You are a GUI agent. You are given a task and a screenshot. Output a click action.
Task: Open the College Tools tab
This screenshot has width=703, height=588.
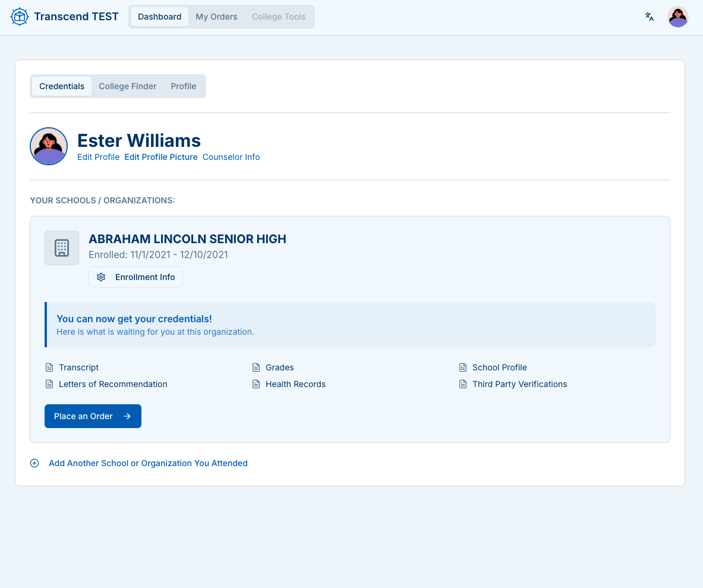tap(279, 17)
